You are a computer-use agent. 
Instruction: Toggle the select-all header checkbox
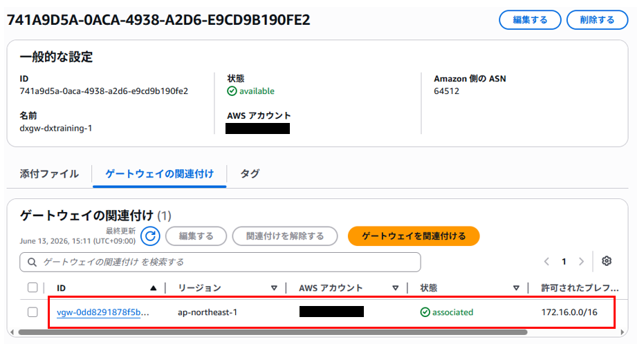[33, 287]
